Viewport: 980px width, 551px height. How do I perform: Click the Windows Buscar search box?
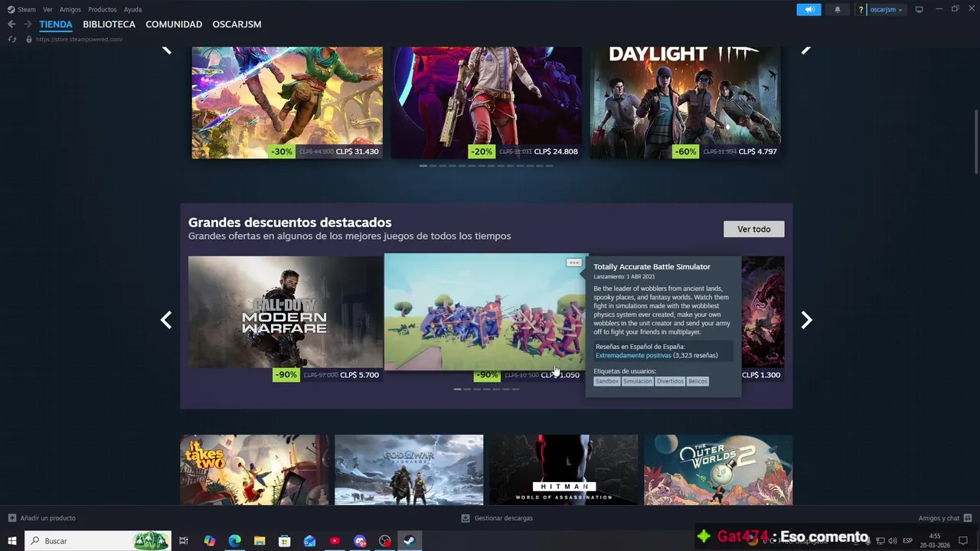(97, 541)
